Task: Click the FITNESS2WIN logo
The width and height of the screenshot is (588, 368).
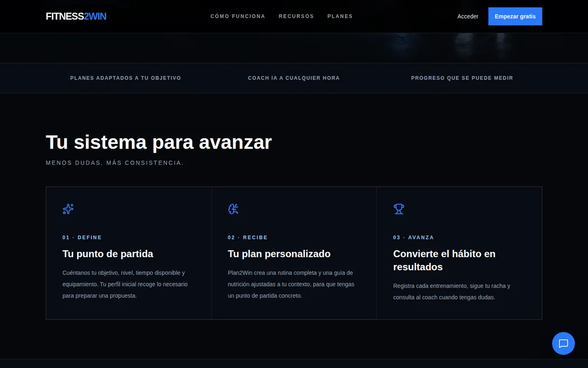Action: point(76,16)
